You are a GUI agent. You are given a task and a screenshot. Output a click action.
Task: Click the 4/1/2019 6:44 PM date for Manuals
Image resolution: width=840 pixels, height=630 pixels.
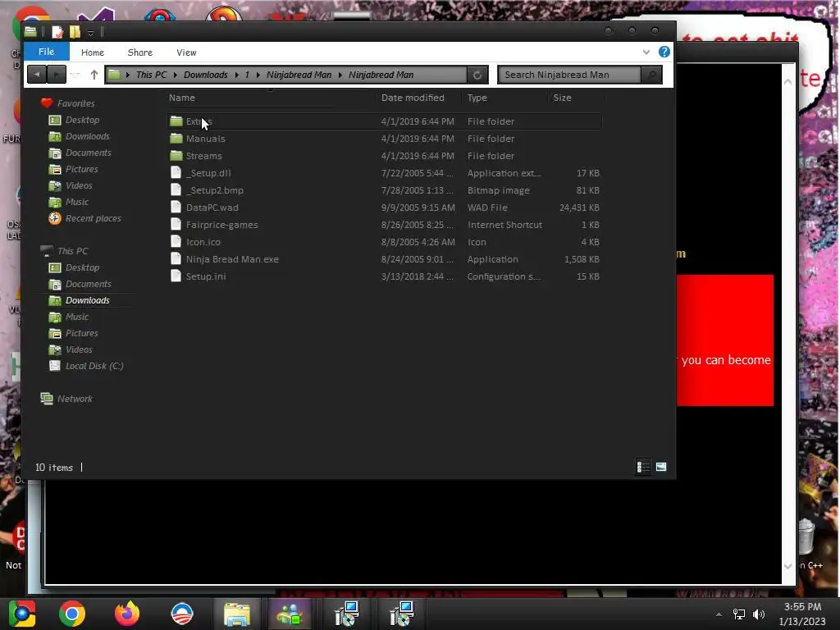[x=418, y=139]
